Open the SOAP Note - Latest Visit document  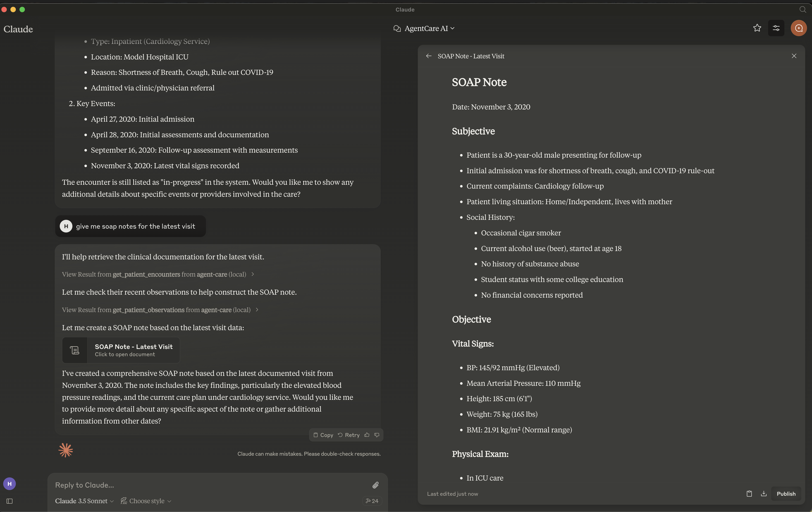[121, 350]
